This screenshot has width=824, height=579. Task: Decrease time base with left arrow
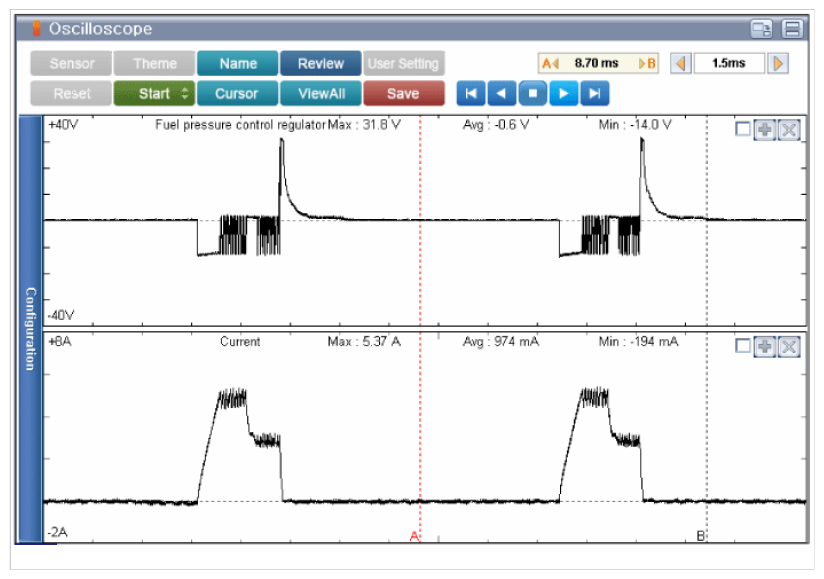[680, 63]
